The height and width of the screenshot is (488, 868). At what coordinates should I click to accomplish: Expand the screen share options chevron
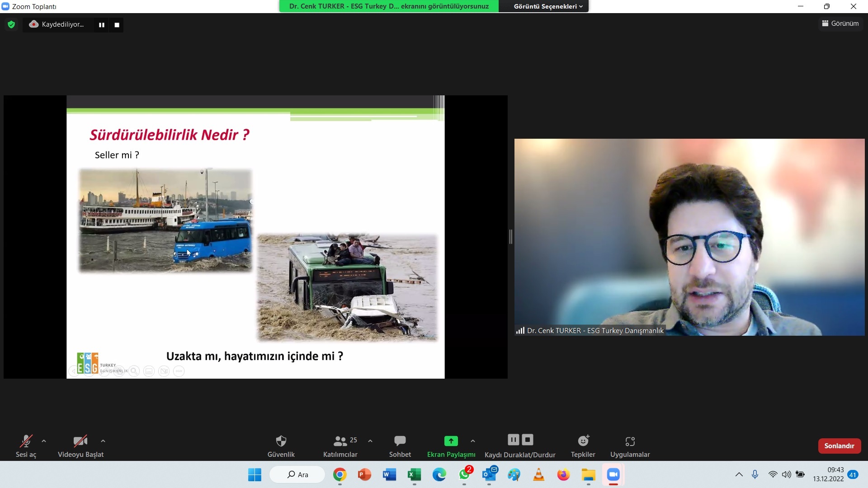pos(473,441)
